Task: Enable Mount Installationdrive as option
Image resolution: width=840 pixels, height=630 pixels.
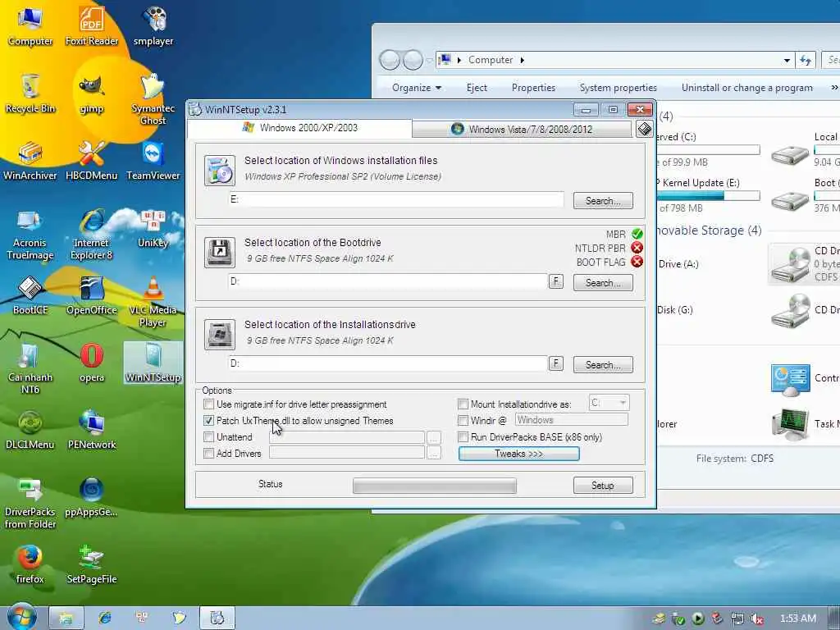Action: point(463,404)
